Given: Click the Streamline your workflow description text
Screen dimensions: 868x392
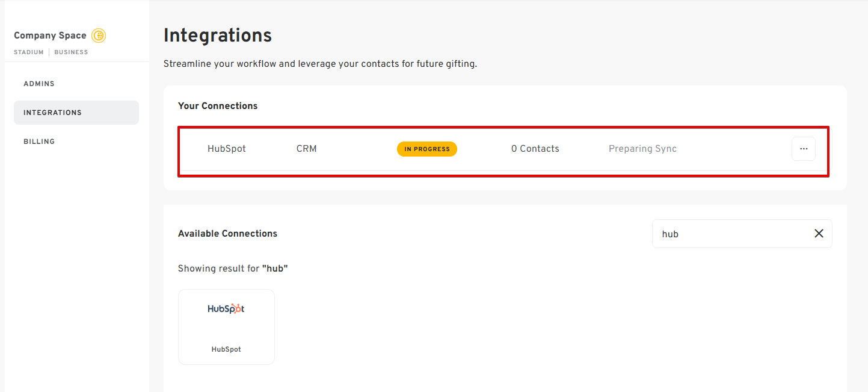Looking at the screenshot, I should pyautogui.click(x=320, y=64).
